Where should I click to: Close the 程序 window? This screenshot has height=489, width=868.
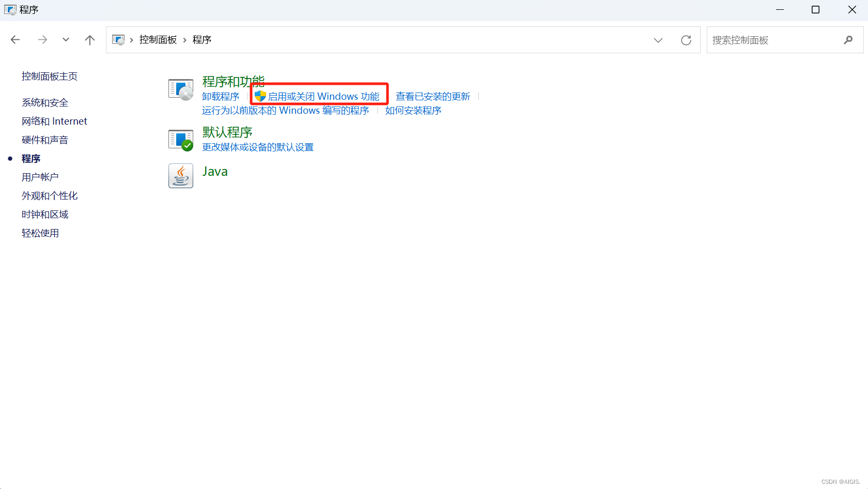click(x=852, y=10)
